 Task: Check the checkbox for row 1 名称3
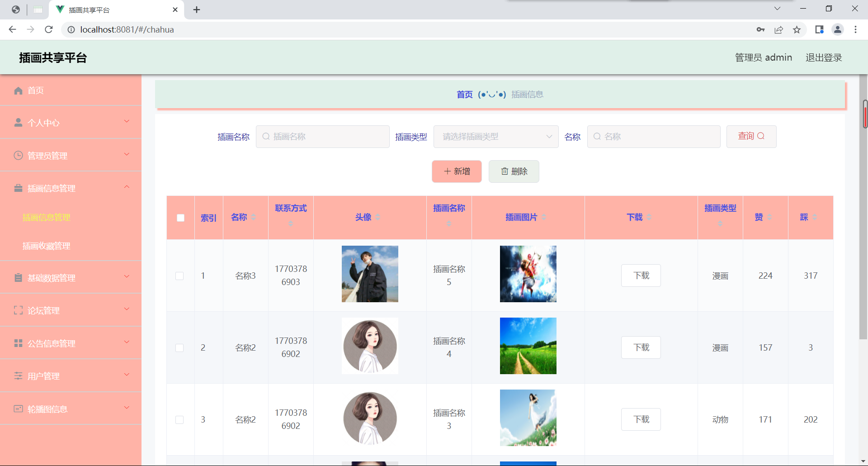click(x=179, y=276)
